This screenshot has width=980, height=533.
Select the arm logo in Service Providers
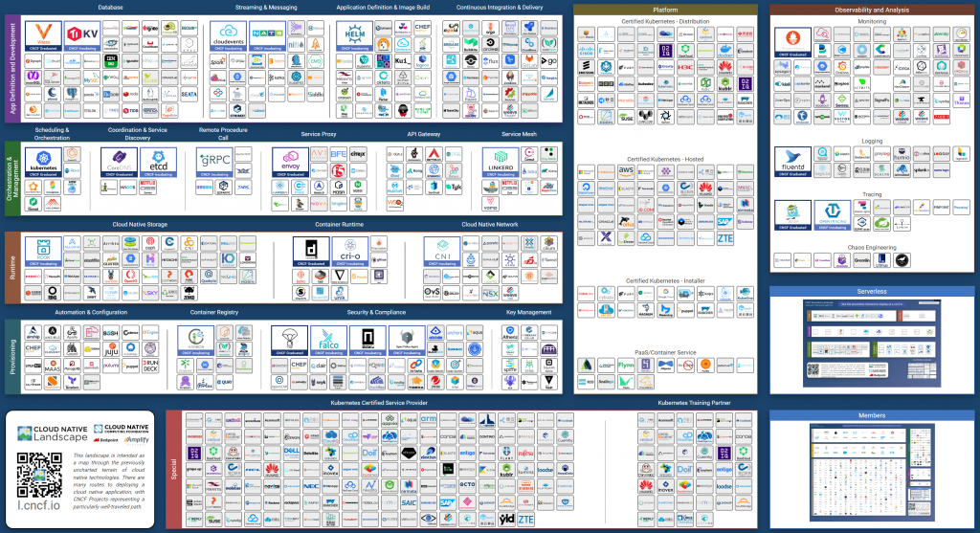click(428, 419)
